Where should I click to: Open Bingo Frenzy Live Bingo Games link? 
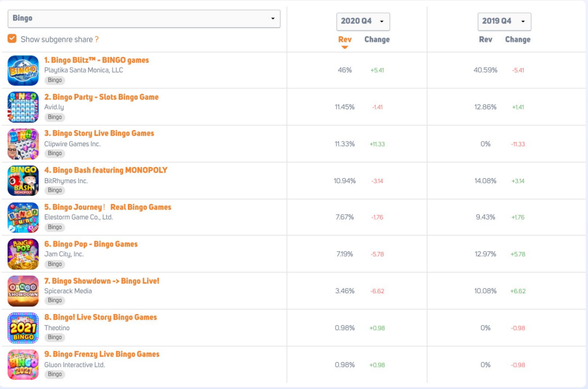[x=102, y=354]
